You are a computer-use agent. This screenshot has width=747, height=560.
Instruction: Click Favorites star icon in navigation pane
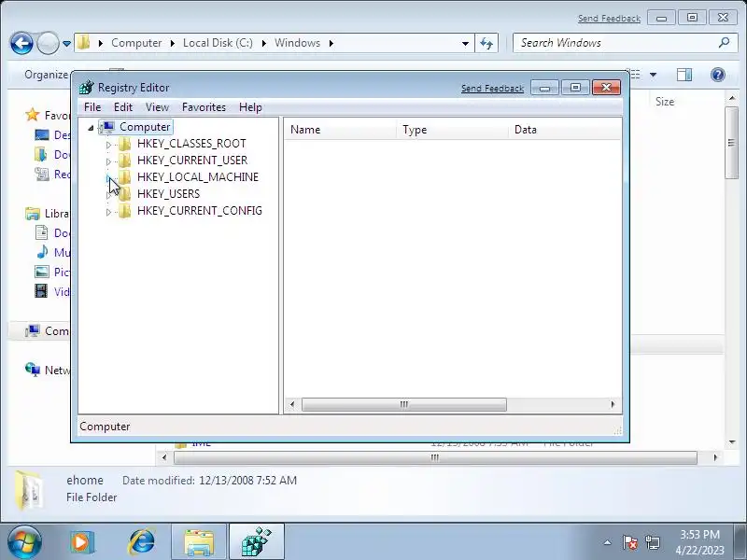point(33,115)
